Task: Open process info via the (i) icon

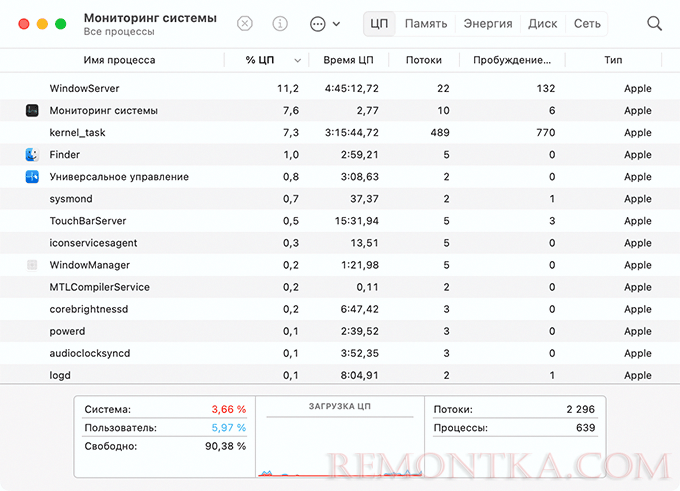Action: click(x=280, y=23)
